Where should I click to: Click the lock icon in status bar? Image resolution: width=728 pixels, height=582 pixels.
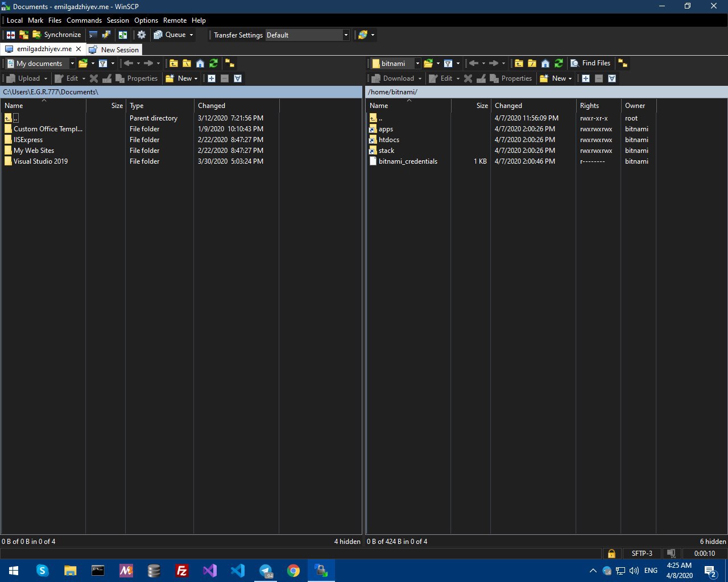611,554
